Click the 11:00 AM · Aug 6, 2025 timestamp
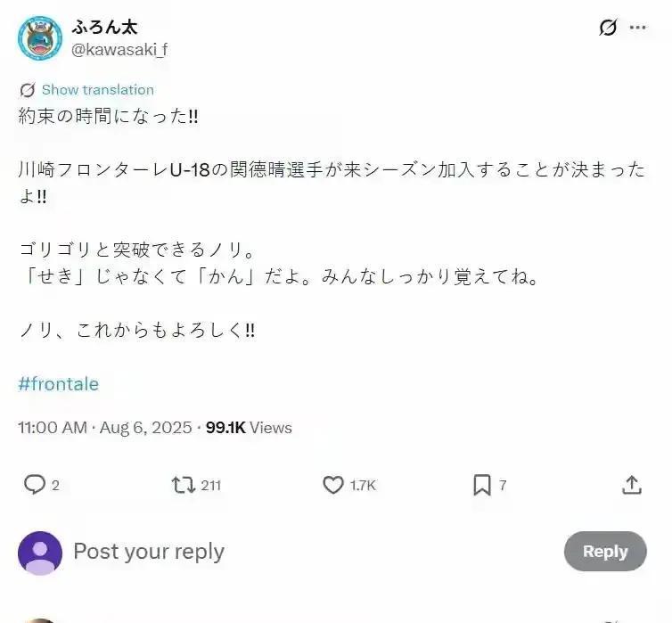Image resolution: width=672 pixels, height=623 pixels. (x=105, y=428)
